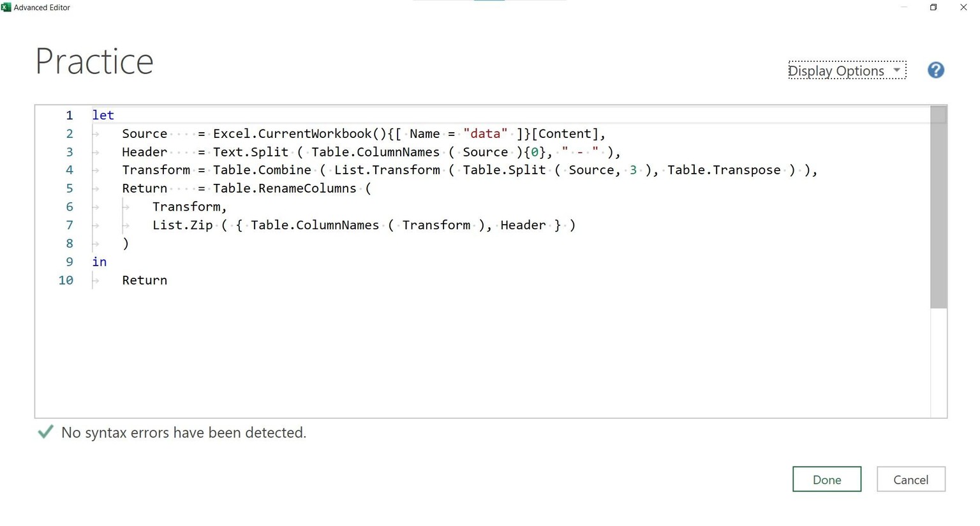
Task: Click List.Zip on line 7
Action: coord(182,225)
